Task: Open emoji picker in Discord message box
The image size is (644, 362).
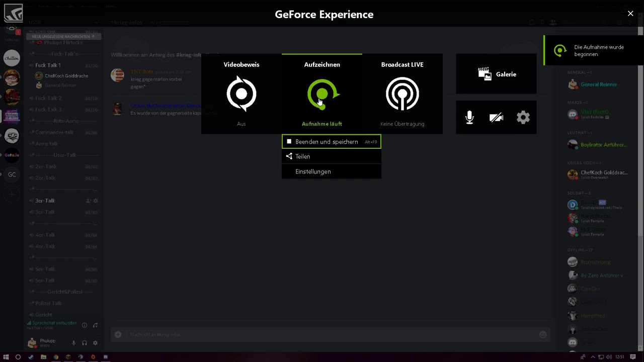Action: [x=543, y=334]
